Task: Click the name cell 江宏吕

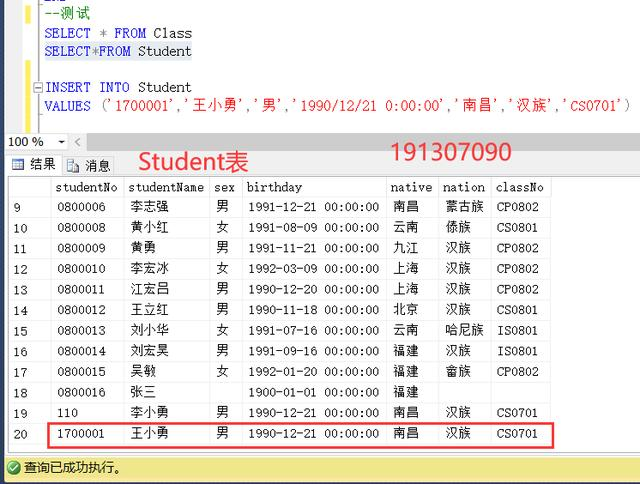Action: click(x=166, y=289)
